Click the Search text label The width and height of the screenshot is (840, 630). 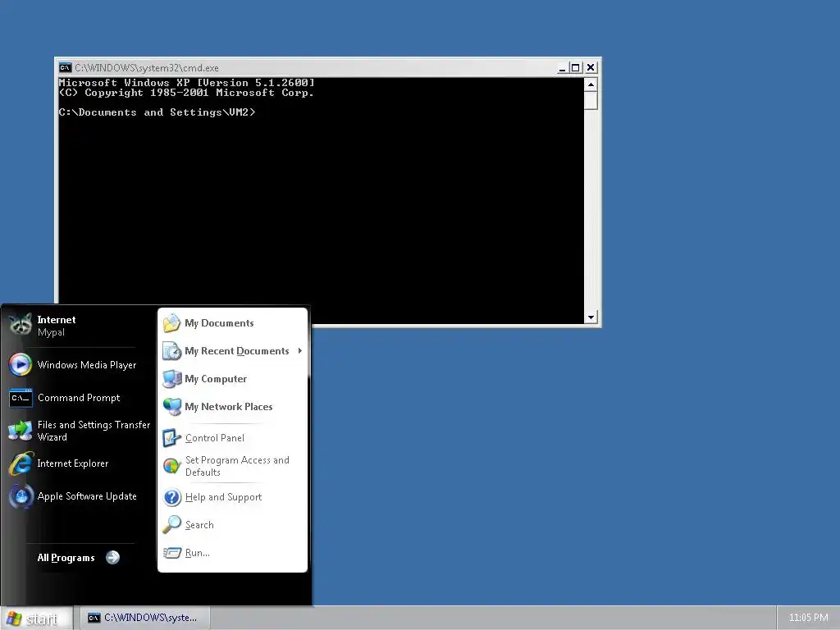pos(199,525)
